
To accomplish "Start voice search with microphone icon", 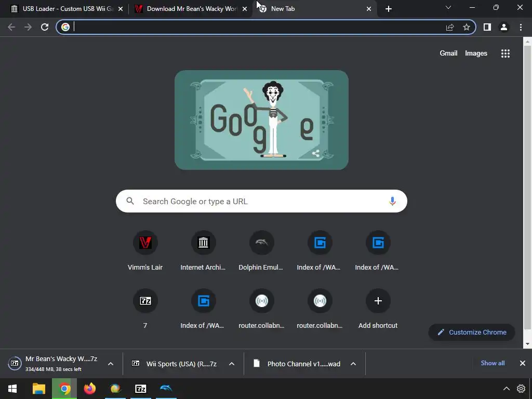I will point(392,201).
